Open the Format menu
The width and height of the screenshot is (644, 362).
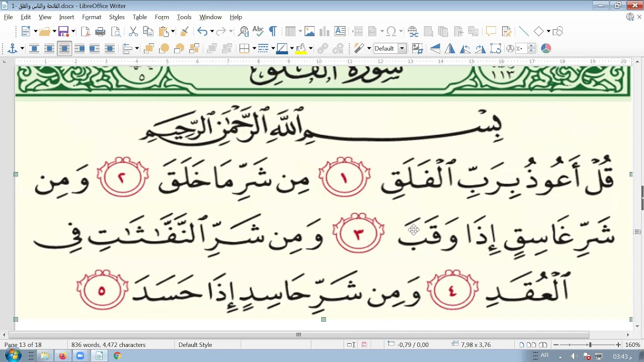coord(92,17)
